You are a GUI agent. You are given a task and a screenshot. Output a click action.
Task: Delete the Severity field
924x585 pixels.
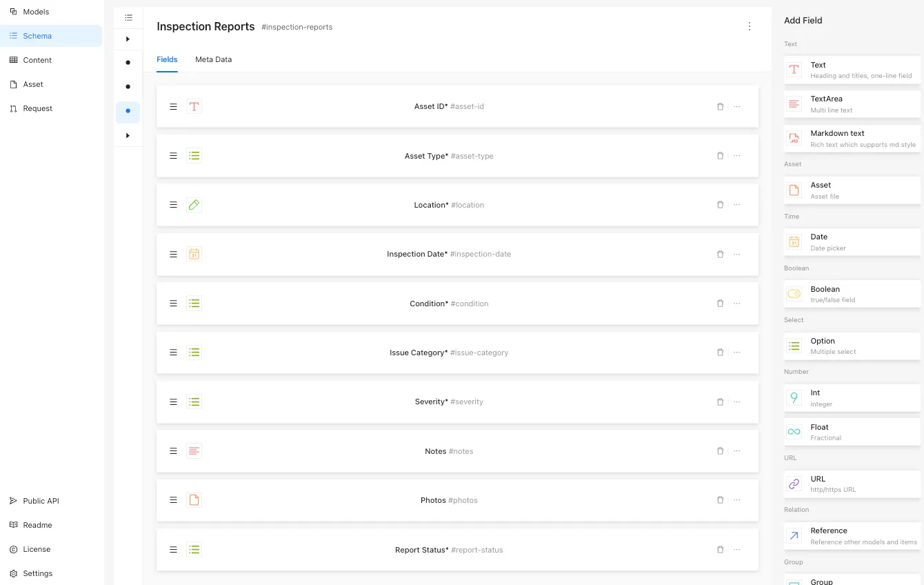pos(720,402)
